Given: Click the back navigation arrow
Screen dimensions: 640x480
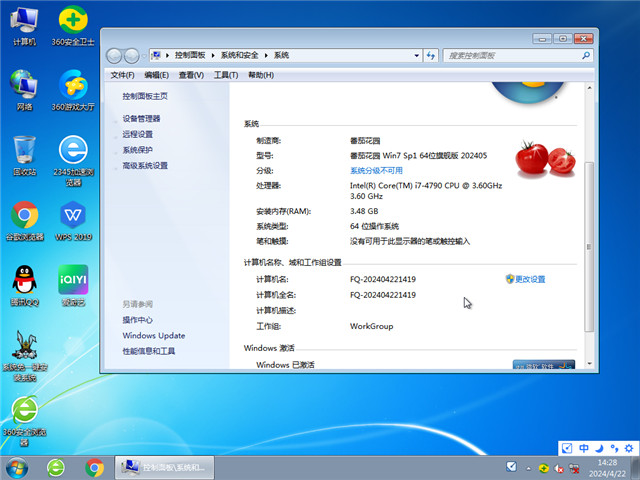Looking at the screenshot, I should pos(114,56).
